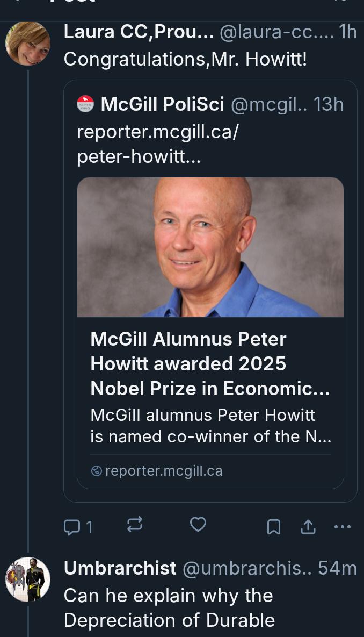Viewport: 364px width, 637px height.
Task: Tap the 13h timestamp on quoted post
Action: 329,104
